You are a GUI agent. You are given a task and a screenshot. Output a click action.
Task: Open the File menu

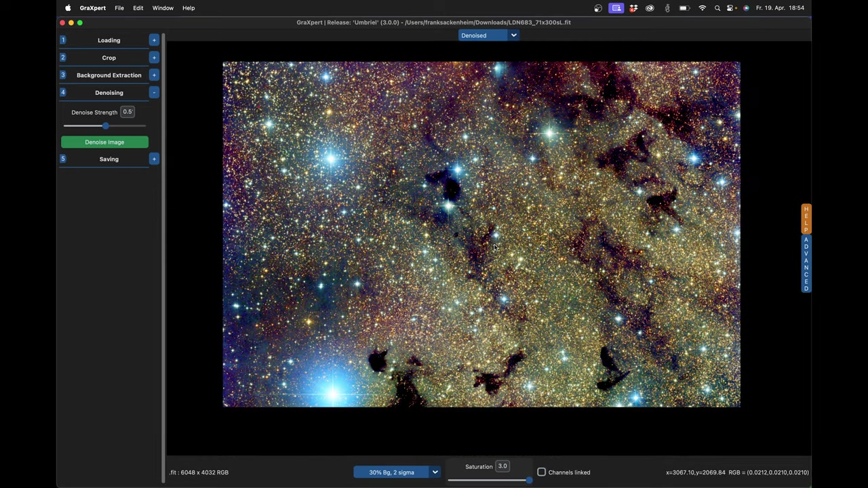119,7
